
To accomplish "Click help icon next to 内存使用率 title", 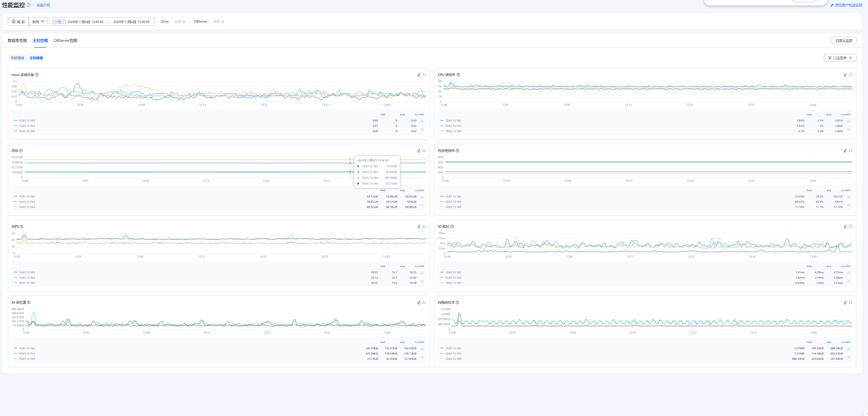I will click(x=457, y=151).
